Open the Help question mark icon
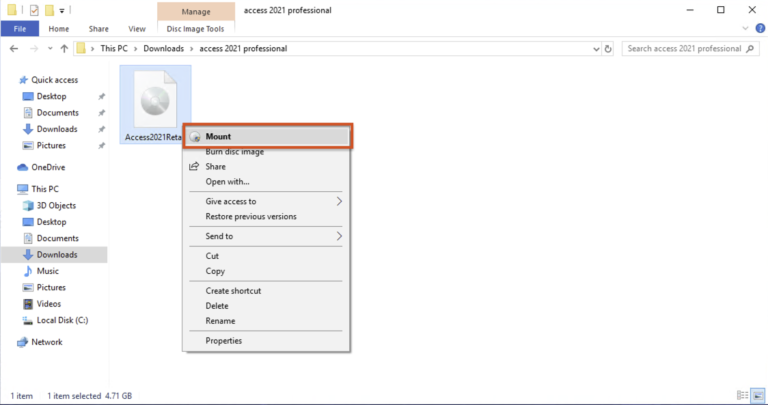 [760, 29]
